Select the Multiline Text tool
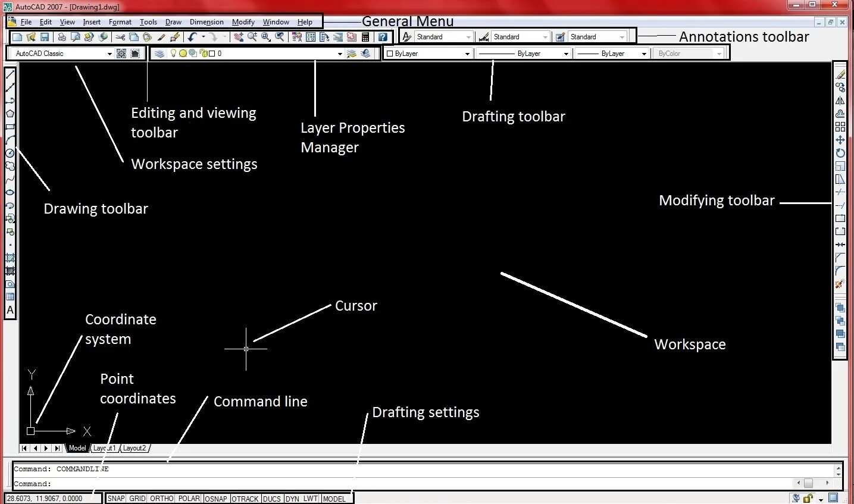Viewport: 854px width, 504px height. pyautogui.click(x=10, y=310)
